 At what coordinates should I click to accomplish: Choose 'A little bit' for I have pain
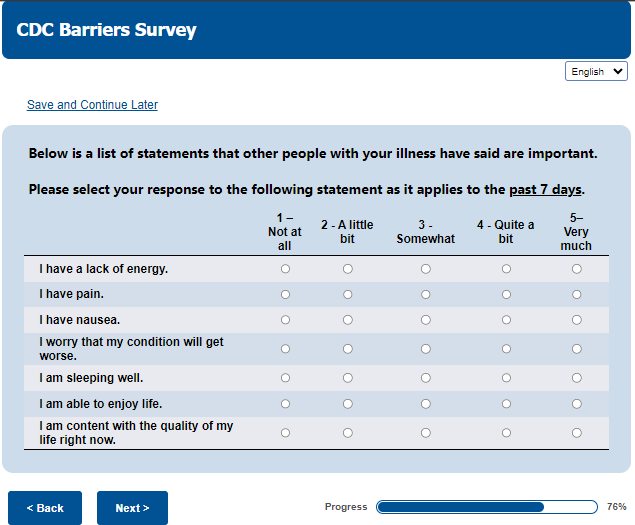click(348, 295)
